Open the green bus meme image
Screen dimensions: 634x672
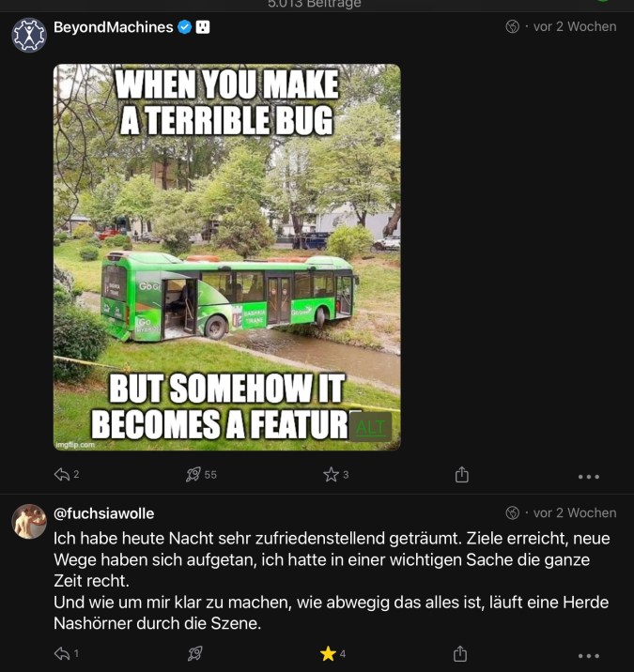coord(226,253)
